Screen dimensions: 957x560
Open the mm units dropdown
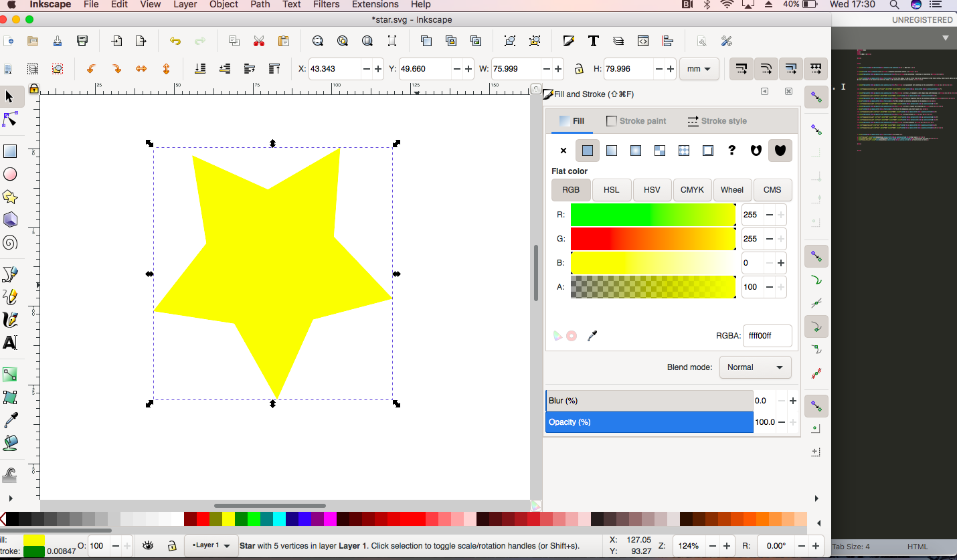coord(699,69)
